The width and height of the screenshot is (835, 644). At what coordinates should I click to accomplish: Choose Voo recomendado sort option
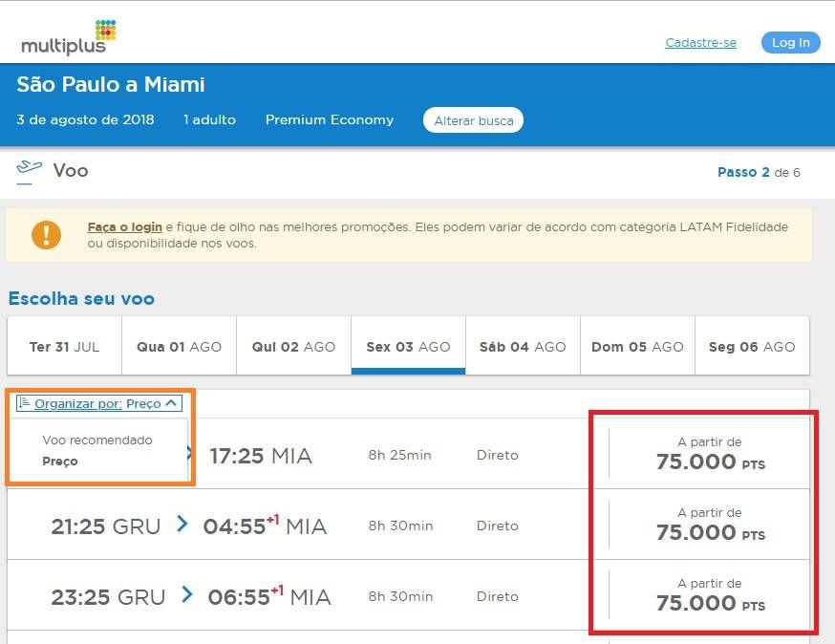97,440
